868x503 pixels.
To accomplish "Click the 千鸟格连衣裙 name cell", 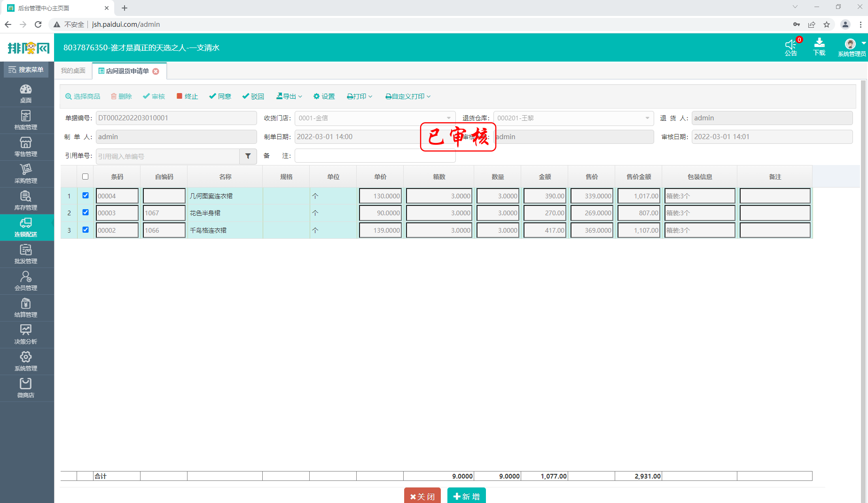I will [225, 230].
